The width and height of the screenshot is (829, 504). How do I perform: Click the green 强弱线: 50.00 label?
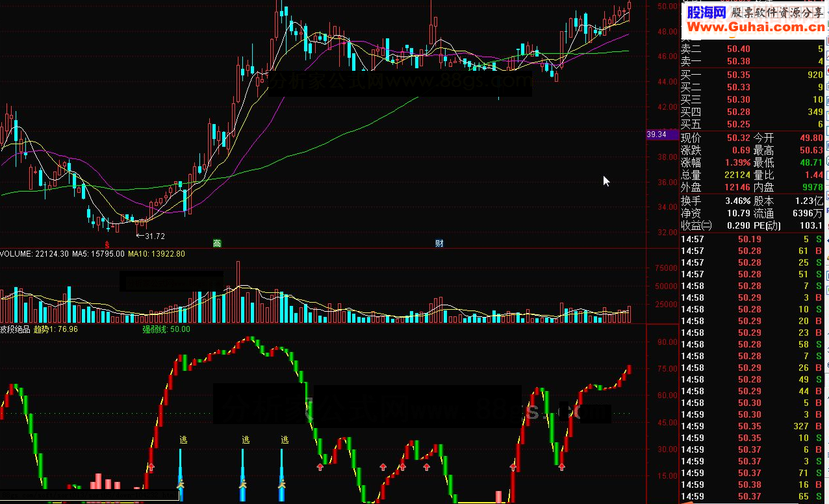166,329
